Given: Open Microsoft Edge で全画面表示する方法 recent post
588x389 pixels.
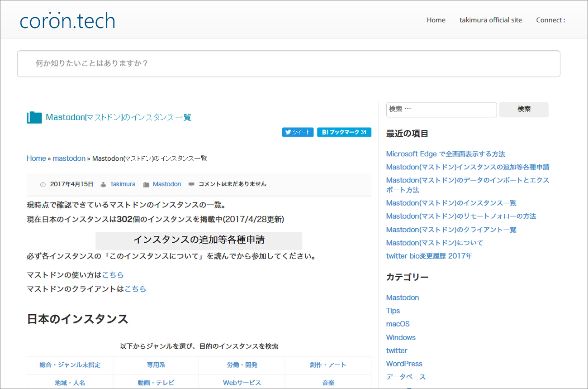Looking at the screenshot, I should pyautogui.click(x=446, y=154).
